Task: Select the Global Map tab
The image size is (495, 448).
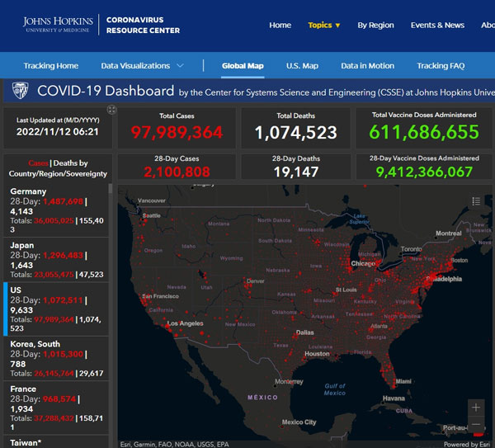Action: click(242, 65)
